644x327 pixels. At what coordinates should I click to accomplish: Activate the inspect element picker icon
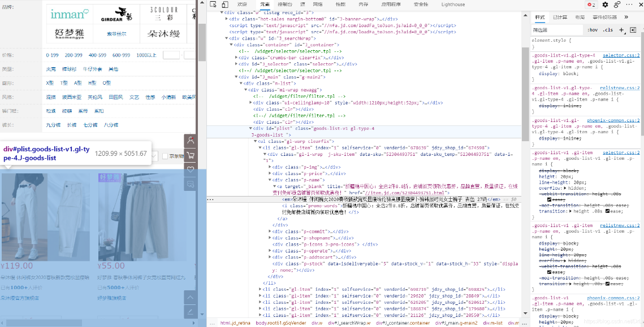point(213,5)
